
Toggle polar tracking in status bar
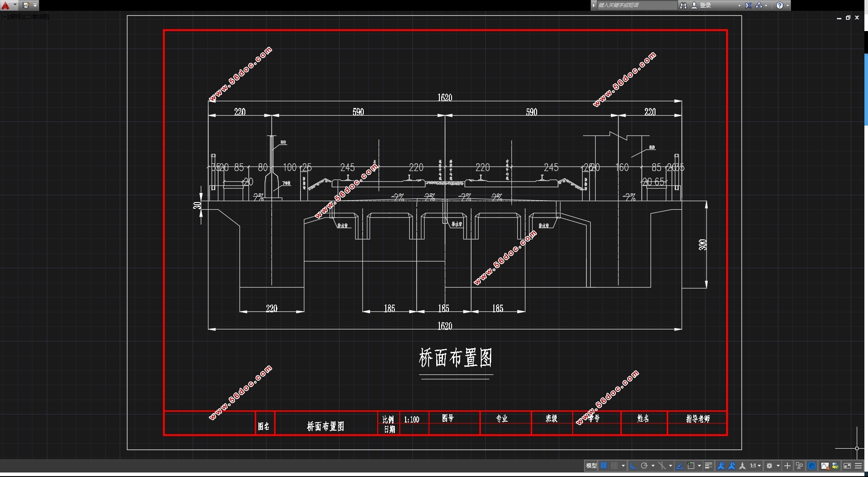tap(644, 466)
